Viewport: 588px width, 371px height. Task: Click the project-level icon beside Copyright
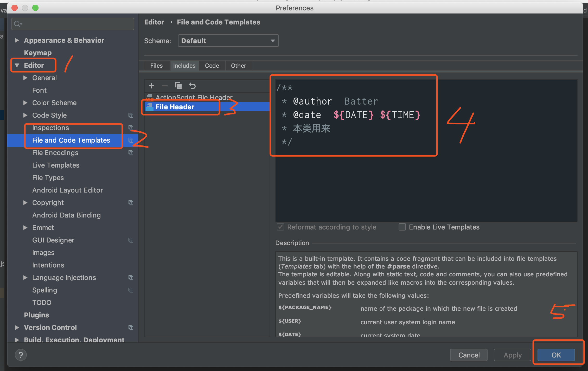(x=131, y=203)
